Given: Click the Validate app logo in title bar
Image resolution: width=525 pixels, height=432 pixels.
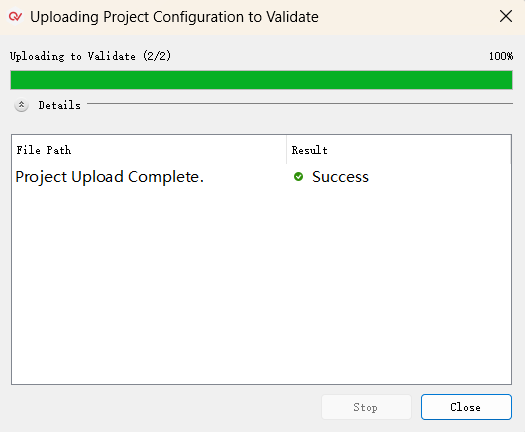Looking at the screenshot, I should point(15,16).
